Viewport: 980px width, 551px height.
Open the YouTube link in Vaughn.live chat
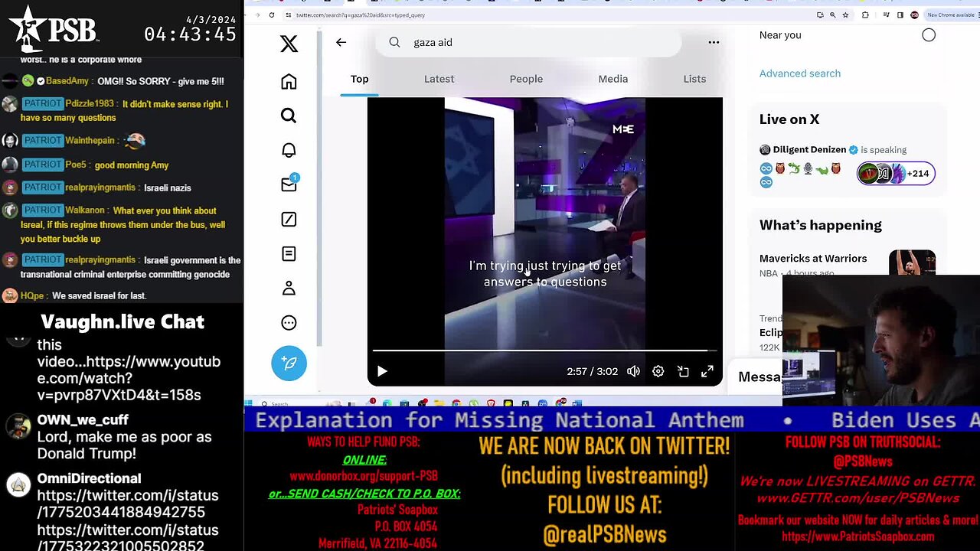[129, 378]
